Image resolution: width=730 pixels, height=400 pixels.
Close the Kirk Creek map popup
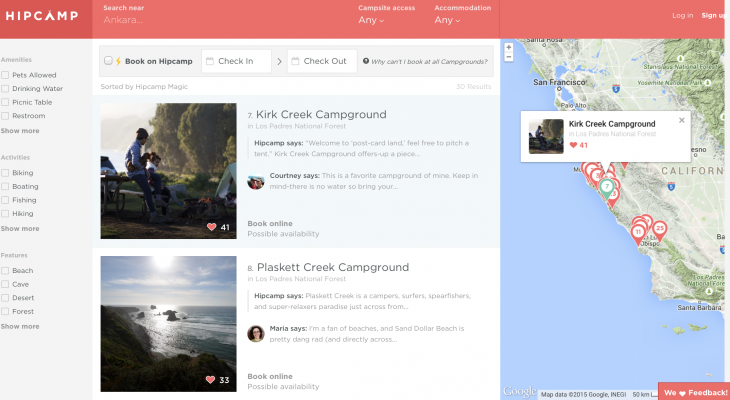[682, 120]
